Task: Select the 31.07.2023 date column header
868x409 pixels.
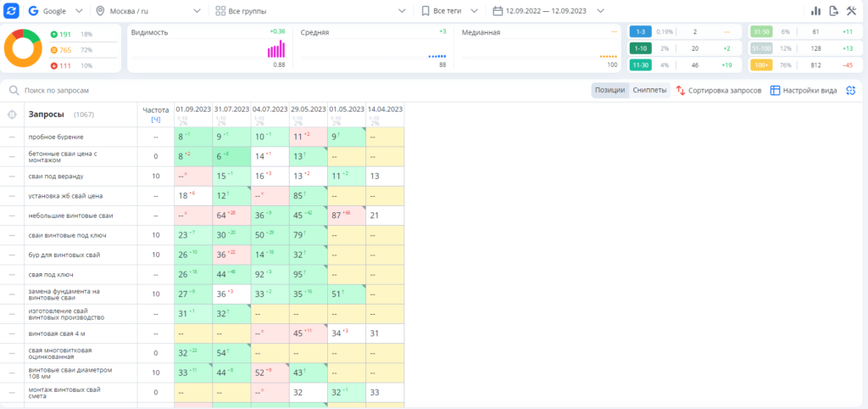Action: pos(231,109)
